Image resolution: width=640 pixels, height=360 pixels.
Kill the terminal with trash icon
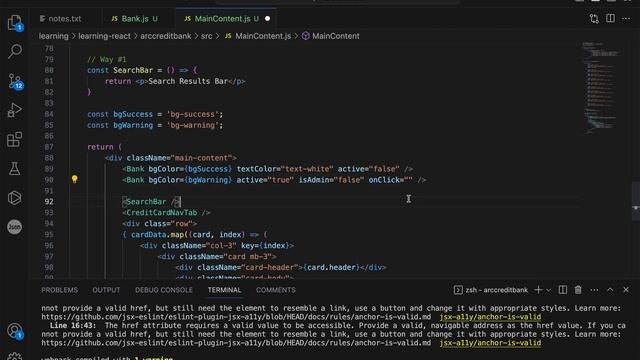point(578,290)
